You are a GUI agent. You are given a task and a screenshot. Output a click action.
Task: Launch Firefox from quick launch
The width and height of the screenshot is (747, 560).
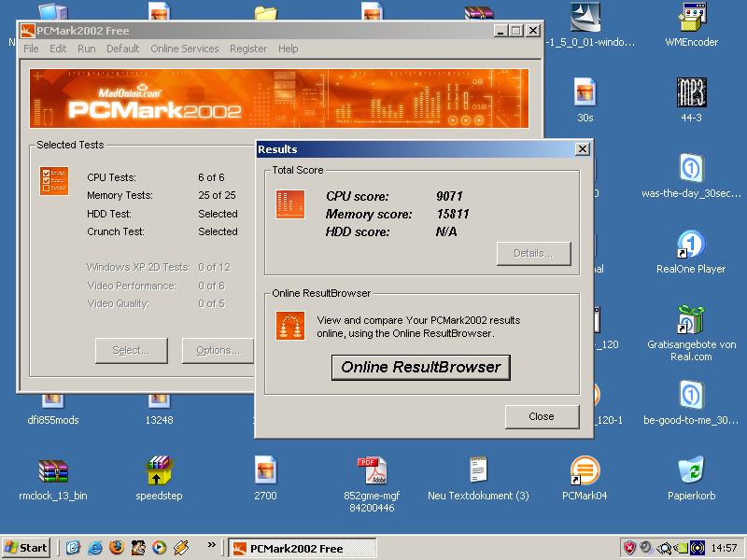[116, 548]
